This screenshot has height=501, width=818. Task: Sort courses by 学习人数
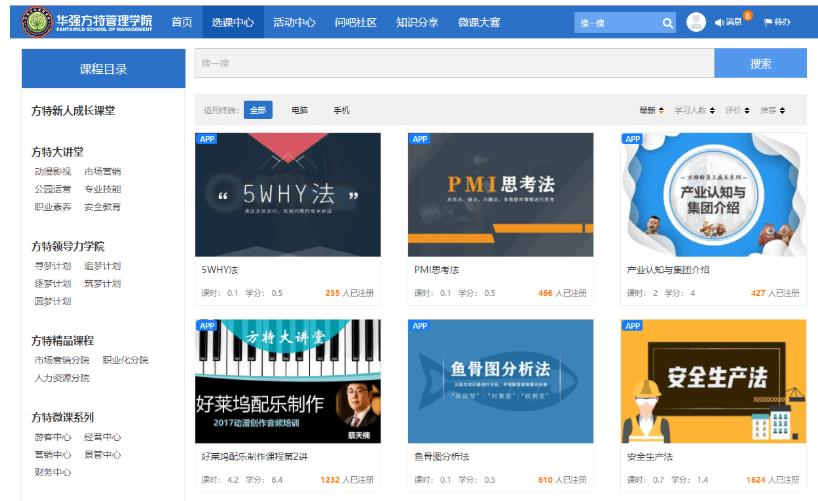pos(694,110)
